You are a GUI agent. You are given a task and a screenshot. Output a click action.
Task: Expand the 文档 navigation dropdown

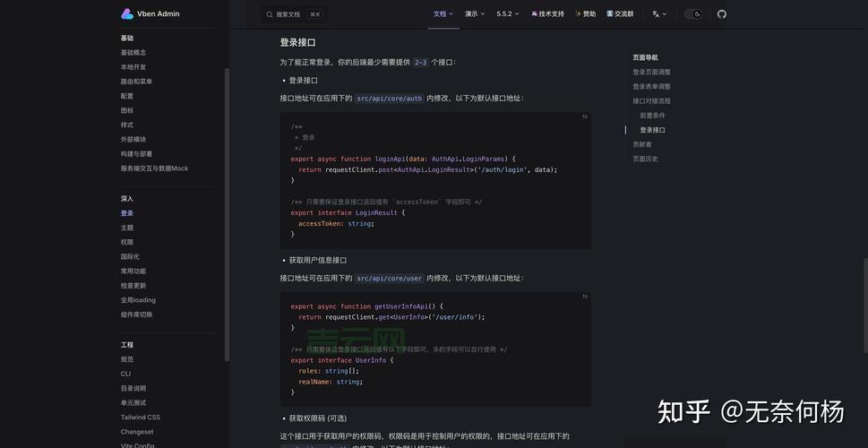pos(443,13)
